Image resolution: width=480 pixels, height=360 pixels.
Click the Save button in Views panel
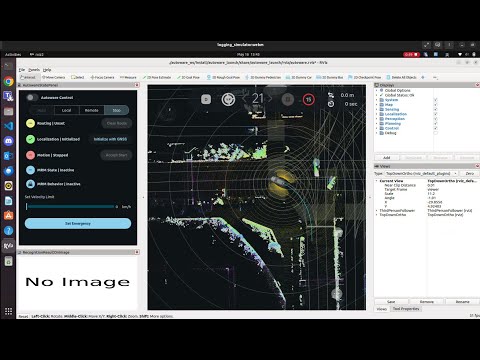coord(391,302)
